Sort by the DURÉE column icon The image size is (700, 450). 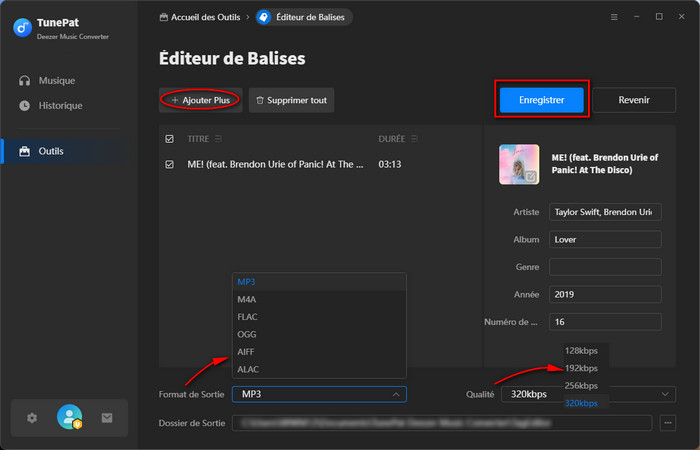pyautogui.click(x=414, y=139)
